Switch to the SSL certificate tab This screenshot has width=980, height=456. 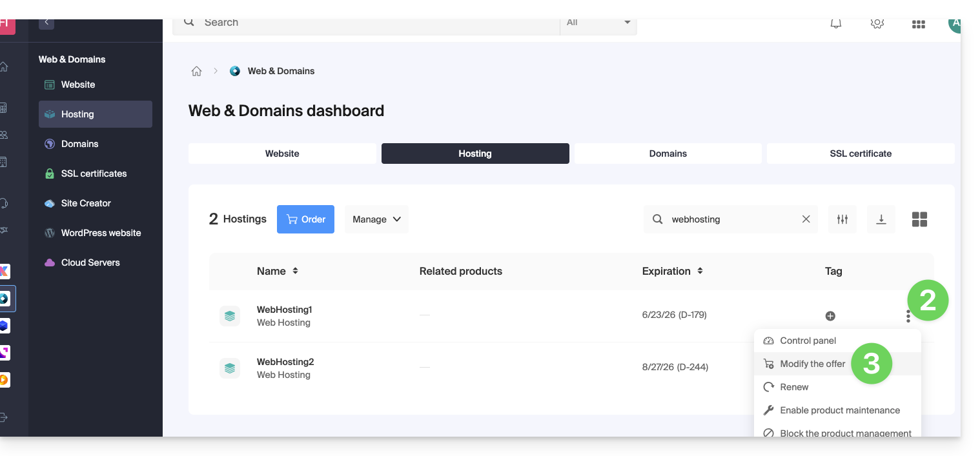pyautogui.click(x=860, y=154)
